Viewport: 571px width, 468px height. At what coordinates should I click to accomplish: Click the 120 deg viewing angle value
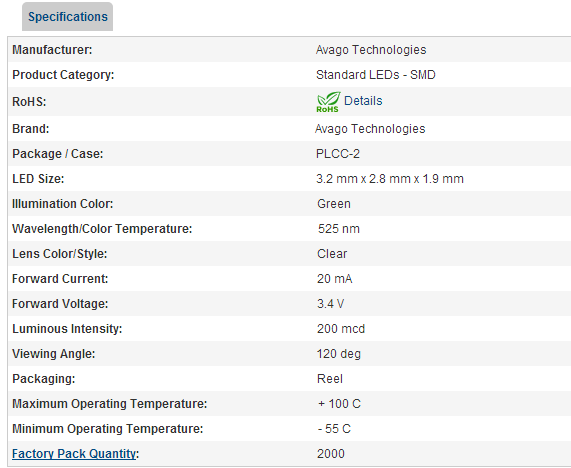point(339,354)
